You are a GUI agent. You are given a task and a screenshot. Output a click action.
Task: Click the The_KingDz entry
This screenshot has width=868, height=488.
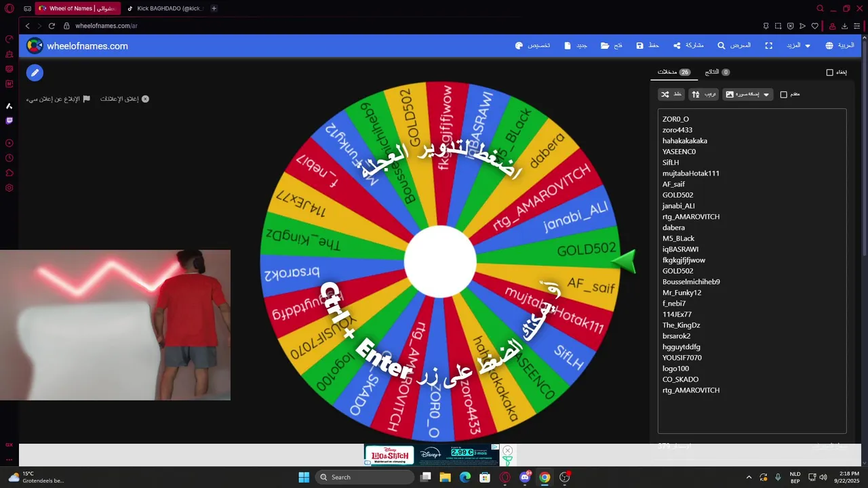click(681, 325)
